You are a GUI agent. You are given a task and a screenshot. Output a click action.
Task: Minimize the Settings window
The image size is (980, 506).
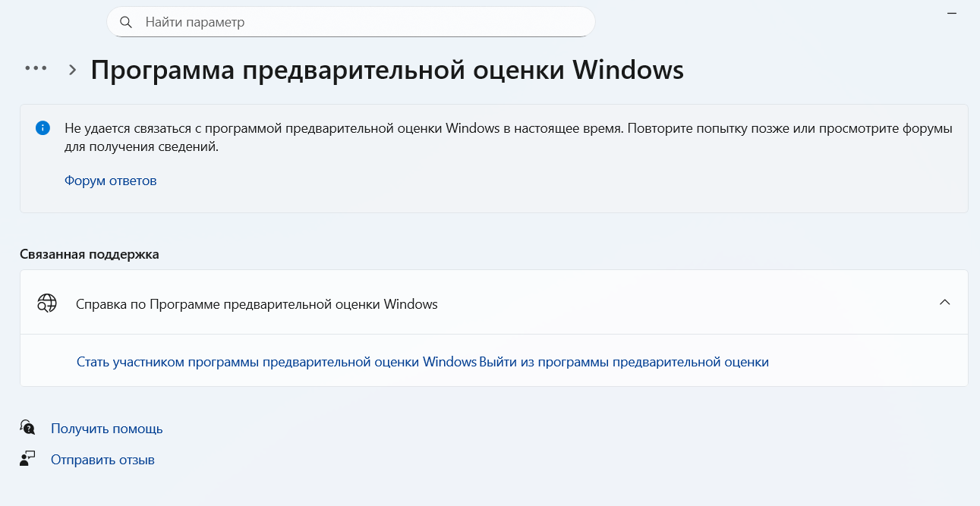(x=952, y=14)
